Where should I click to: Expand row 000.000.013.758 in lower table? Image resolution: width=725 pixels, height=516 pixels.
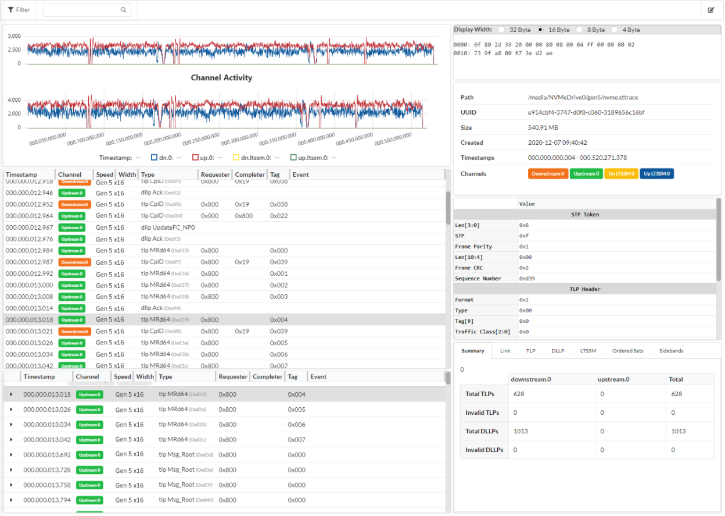coord(11,485)
